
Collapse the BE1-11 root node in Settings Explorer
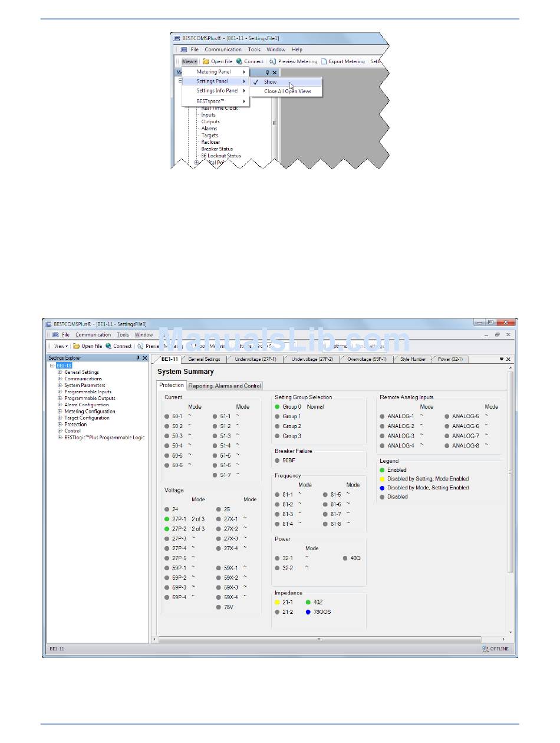tap(52, 366)
